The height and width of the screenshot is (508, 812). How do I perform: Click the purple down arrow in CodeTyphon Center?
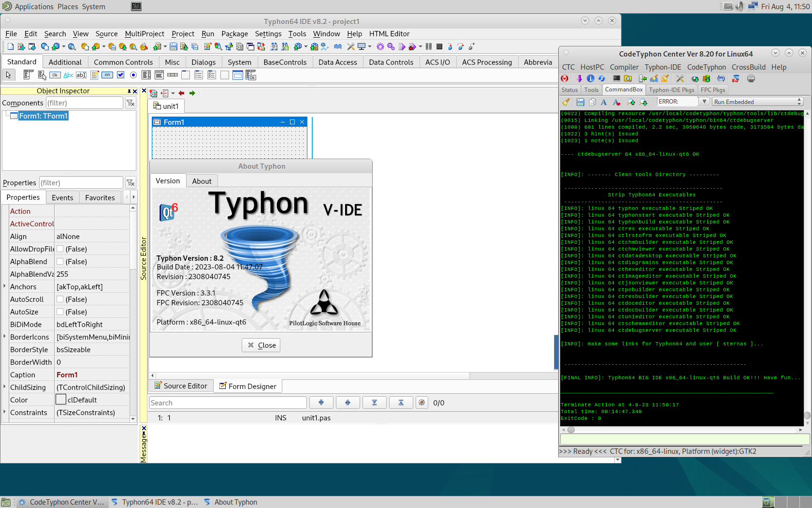(x=579, y=78)
